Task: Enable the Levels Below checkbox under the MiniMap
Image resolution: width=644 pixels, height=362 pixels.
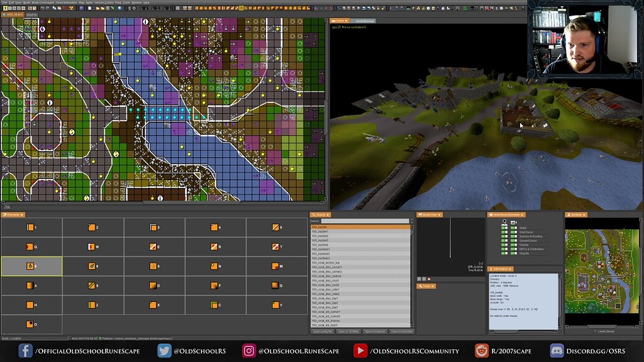Action: (595, 331)
